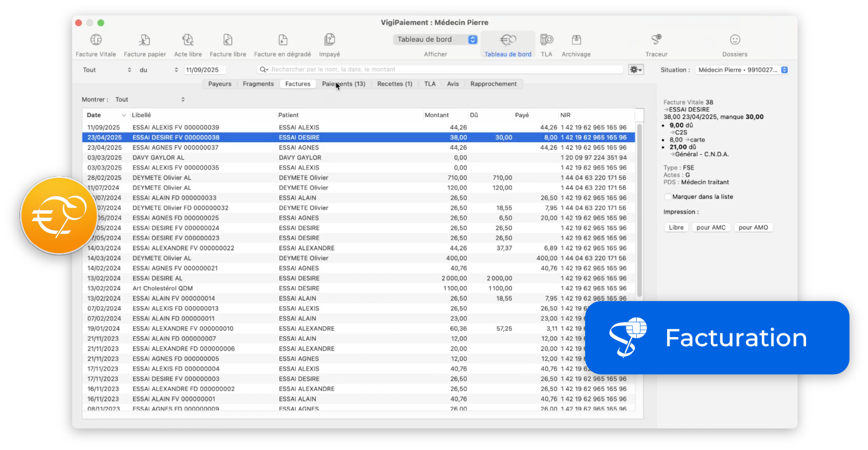Screen dimensions: 868x450
Task: Launch the Traceur tool
Action: click(656, 41)
